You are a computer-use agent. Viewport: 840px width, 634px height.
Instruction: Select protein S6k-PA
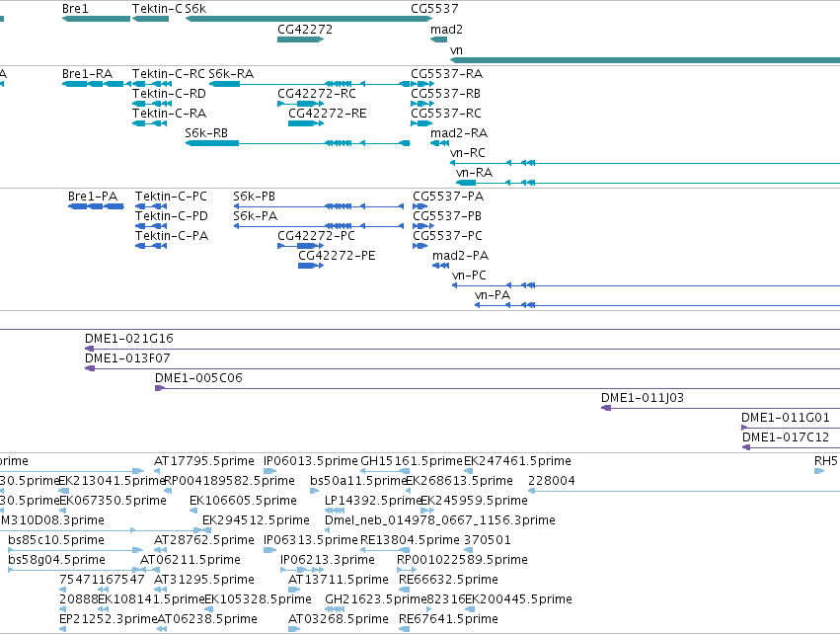coord(319,226)
